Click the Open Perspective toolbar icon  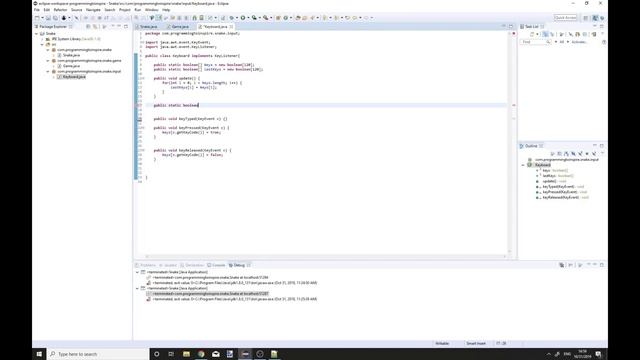point(586,18)
